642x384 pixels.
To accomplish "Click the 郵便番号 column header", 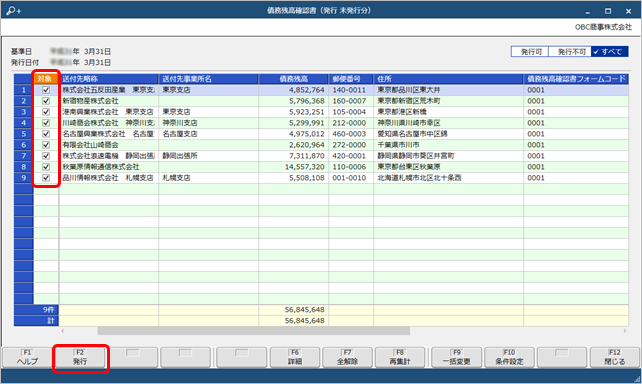I will [351, 79].
